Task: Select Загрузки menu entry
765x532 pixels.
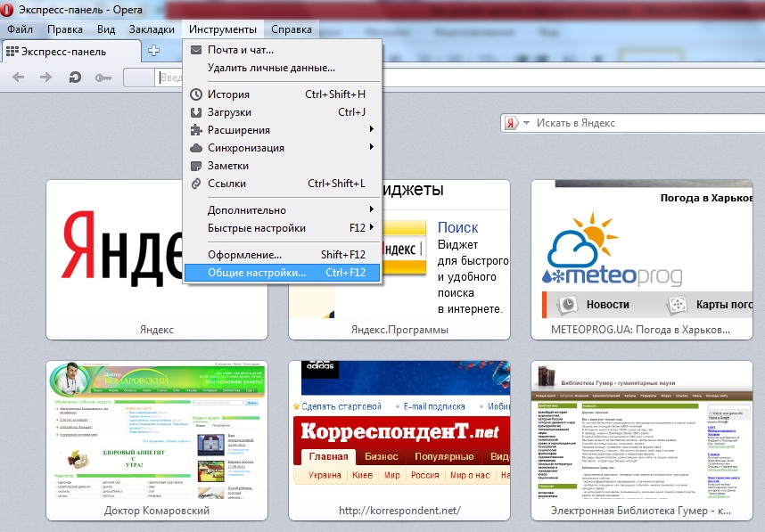Action: (x=282, y=112)
